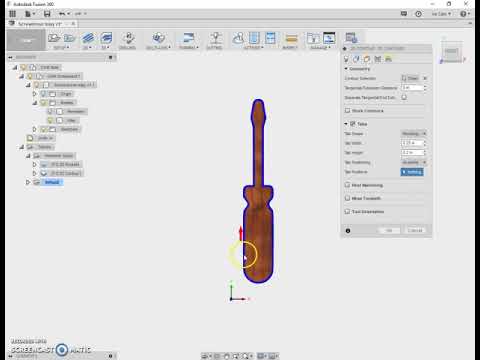Open the File menu icon
The width and height of the screenshot is (480, 360).
click(30, 14)
